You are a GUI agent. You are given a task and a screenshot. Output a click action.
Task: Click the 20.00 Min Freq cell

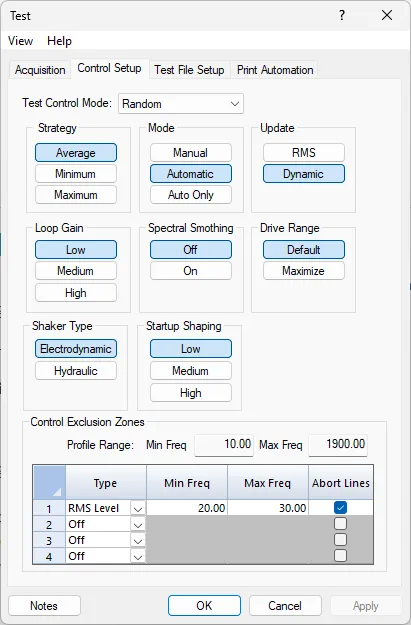187,508
